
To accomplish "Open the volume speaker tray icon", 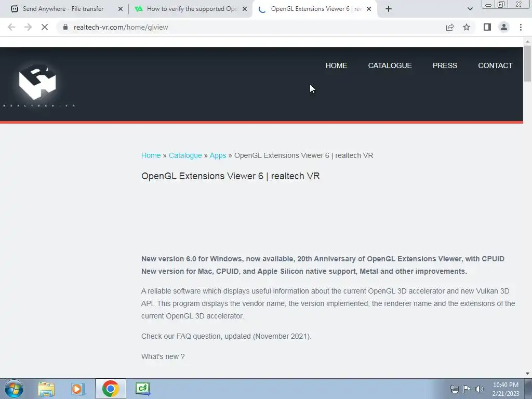I will point(480,389).
